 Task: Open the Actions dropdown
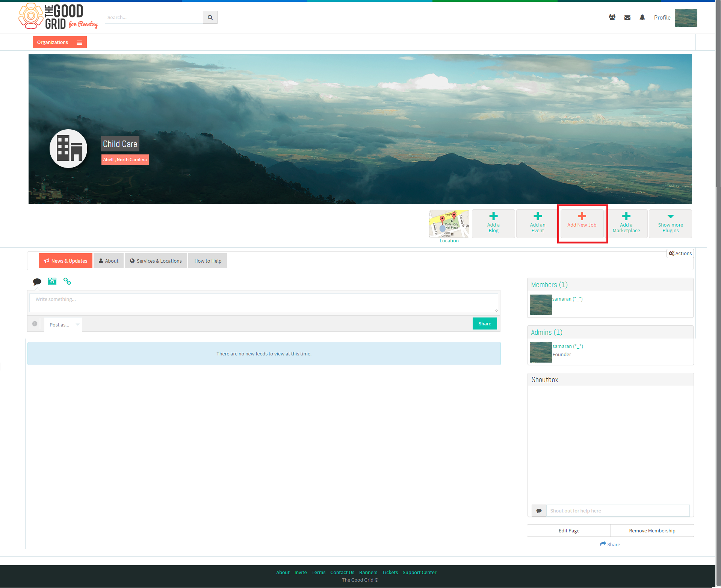pos(680,253)
